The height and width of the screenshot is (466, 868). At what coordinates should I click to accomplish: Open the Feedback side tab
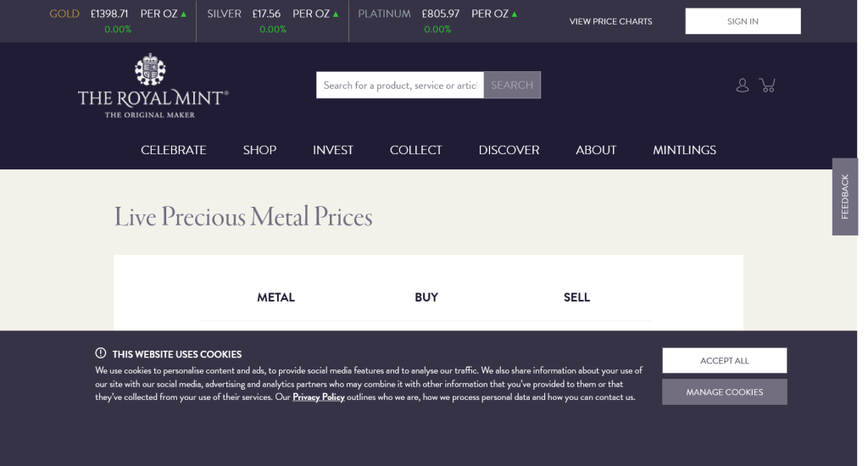point(845,197)
